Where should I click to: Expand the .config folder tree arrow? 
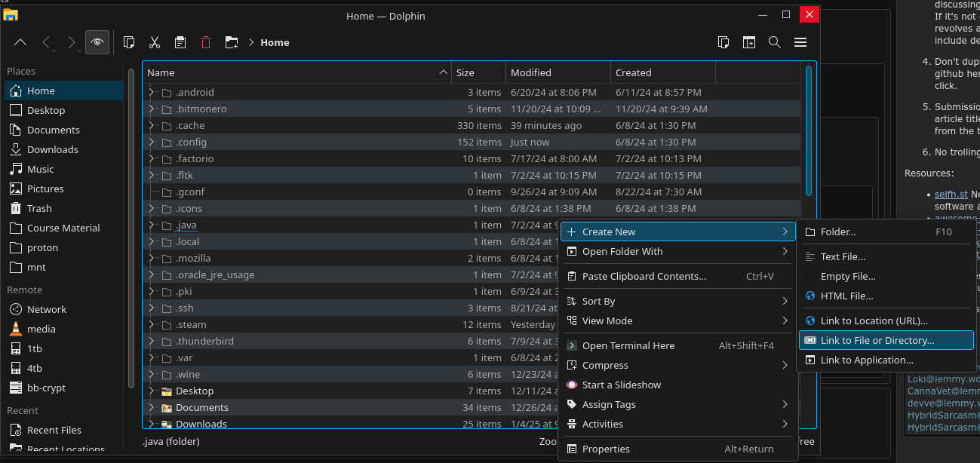click(151, 142)
